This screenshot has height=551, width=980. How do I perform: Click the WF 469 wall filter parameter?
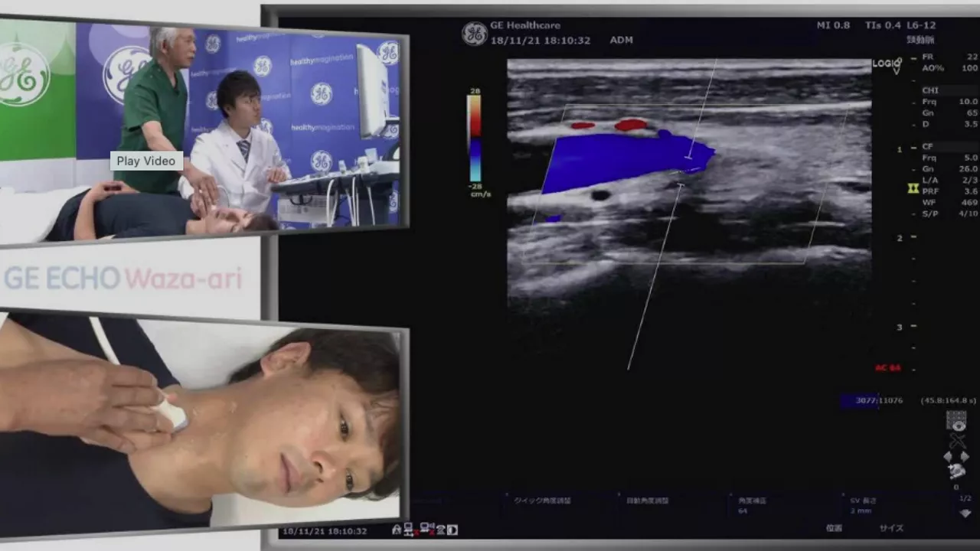pos(950,203)
